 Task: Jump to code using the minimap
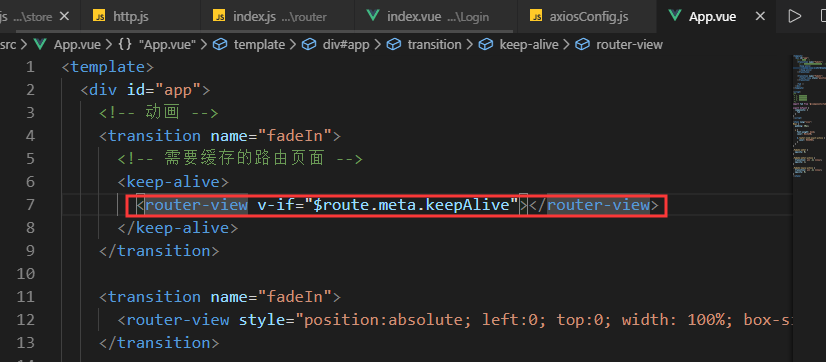pyautogui.click(x=809, y=116)
